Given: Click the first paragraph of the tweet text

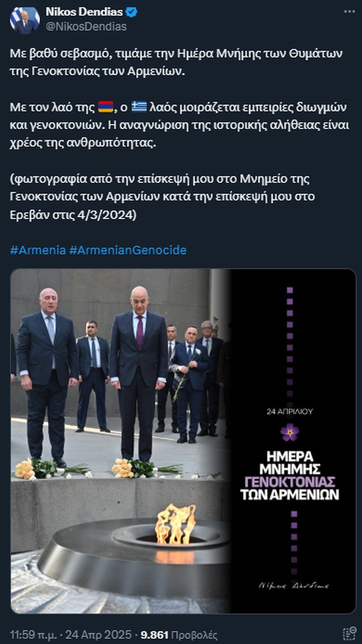Looking at the screenshot, I should 176,62.
